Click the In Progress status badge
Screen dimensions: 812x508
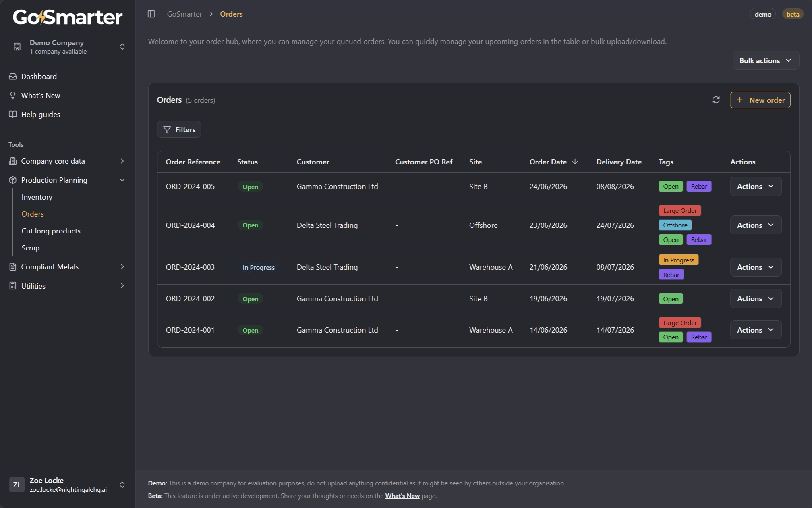259,268
